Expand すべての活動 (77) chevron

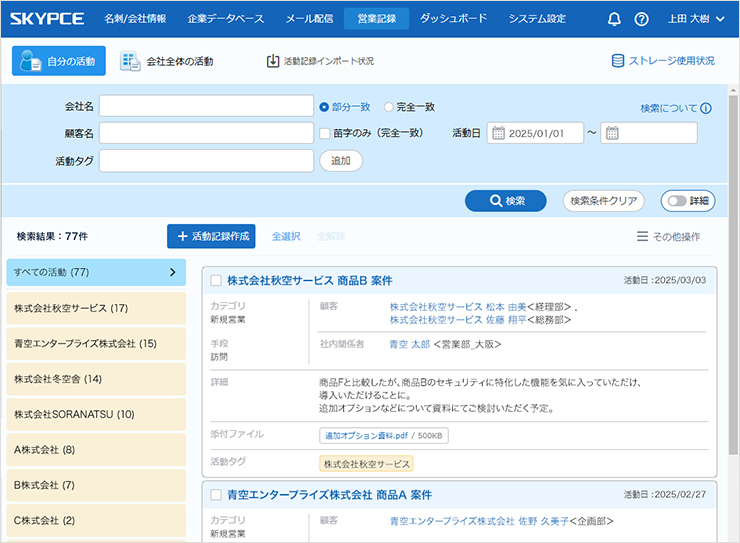click(x=173, y=272)
